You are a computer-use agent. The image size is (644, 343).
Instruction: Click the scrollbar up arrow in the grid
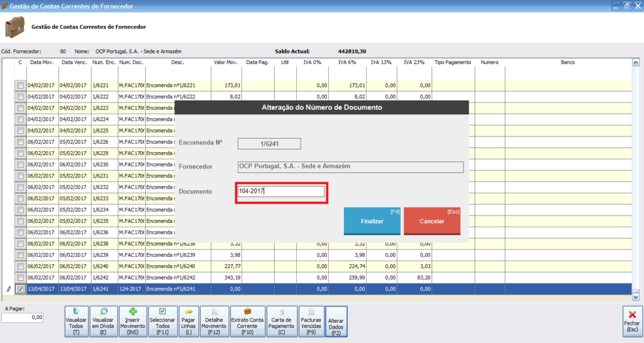coord(636,63)
